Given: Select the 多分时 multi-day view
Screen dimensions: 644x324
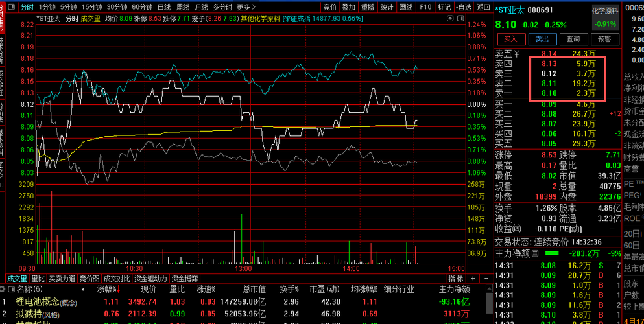Looking at the screenshot, I should (x=222, y=7).
